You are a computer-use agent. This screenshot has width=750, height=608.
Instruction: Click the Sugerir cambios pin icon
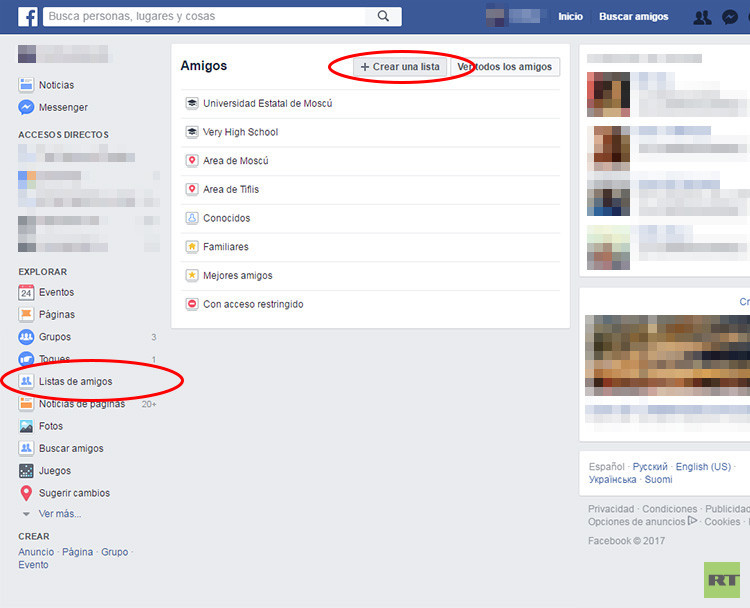pyautogui.click(x=26, y=493)
